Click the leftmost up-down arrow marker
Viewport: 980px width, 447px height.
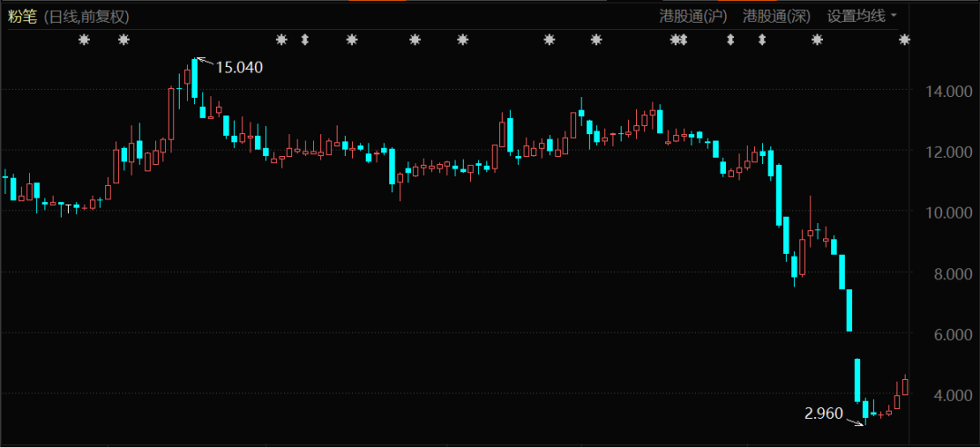pos(305,40)
